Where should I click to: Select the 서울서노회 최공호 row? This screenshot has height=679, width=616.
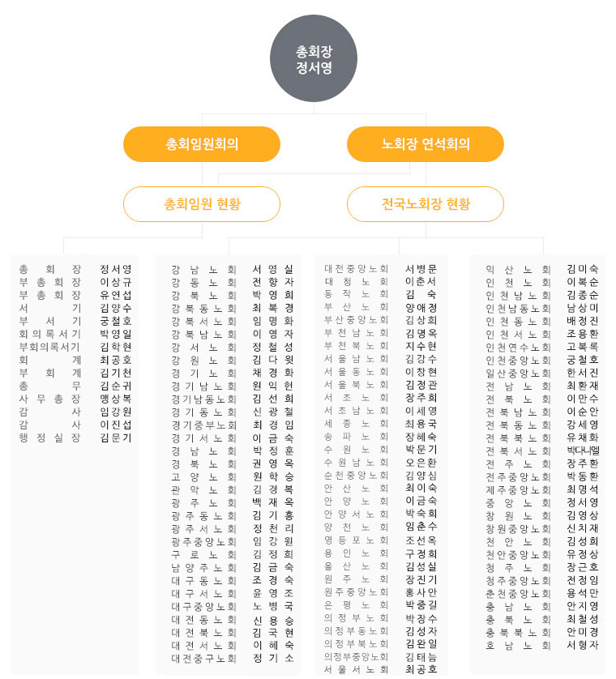381,669
